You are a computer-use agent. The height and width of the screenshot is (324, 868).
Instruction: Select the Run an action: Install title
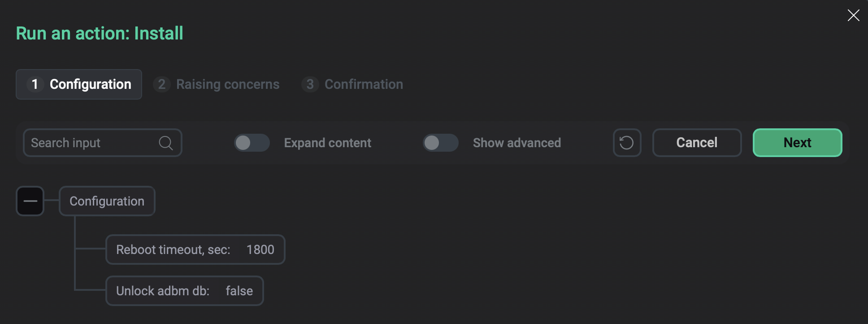(99, 33)
